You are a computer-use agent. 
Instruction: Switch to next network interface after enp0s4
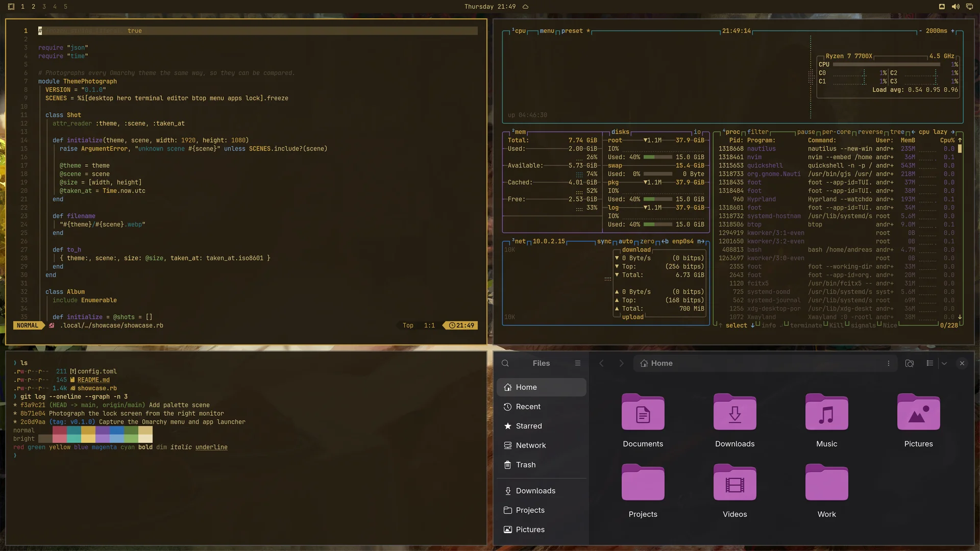click(701, 241)
